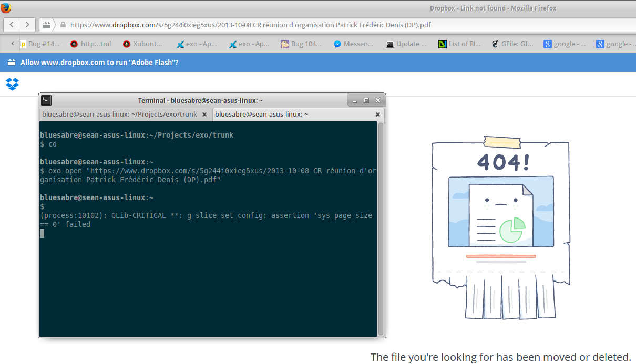Click the plugin block icon in address bar
Image resolution: width=636 pixels, height=364 pixels.
click(x=47, y=25)
